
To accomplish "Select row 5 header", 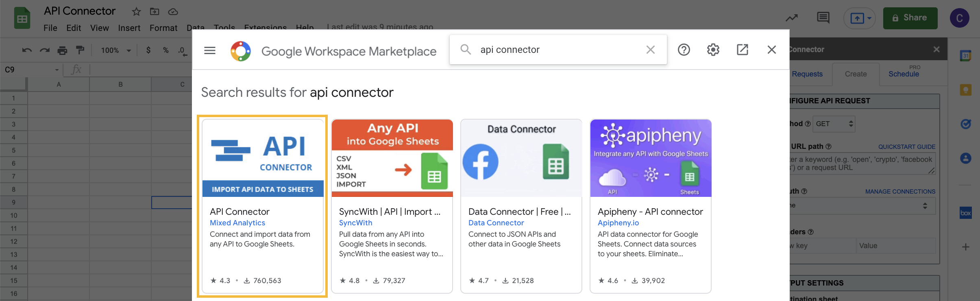I will 13,150.
